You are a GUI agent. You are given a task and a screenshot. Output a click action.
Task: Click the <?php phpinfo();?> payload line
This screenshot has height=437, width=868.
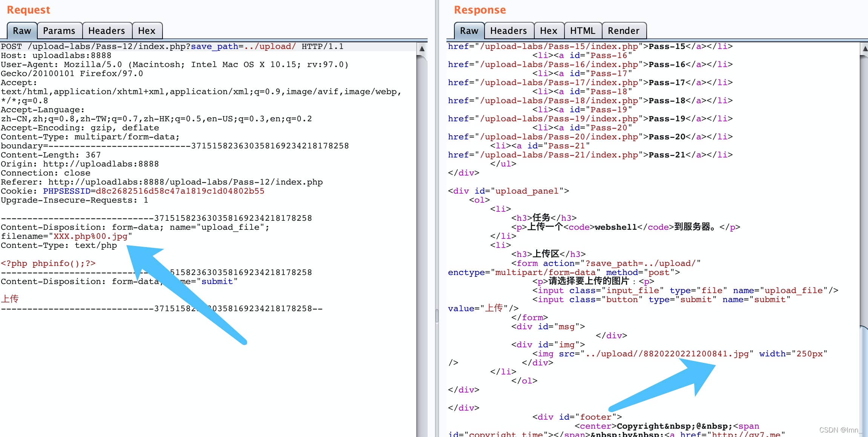pyautogui.click(x=48, y=263)
